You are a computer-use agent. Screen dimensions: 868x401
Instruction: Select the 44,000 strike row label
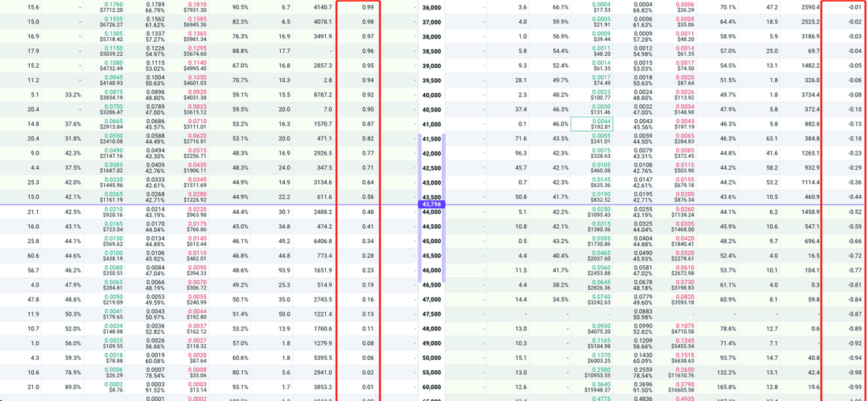tap(431, 212)
